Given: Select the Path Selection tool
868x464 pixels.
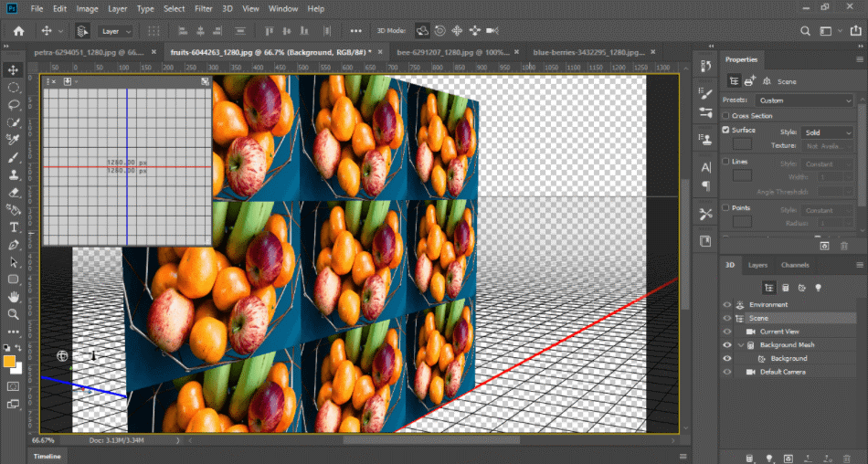Looking at the screenshot, I should (x=14, y=262).
